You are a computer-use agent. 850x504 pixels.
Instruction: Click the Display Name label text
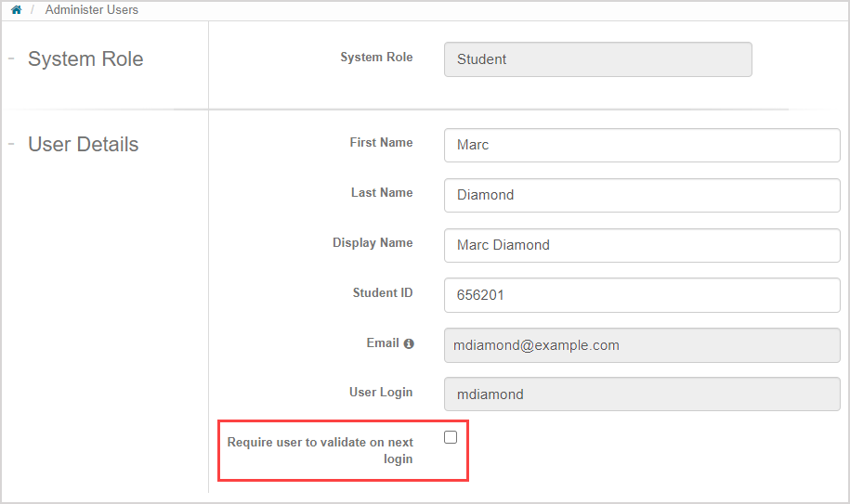pos(373,243)
